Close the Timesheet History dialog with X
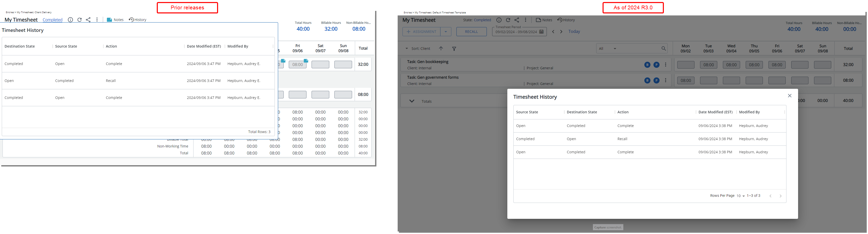The width and height of the screenshot is (868, 234). (789, 96)
